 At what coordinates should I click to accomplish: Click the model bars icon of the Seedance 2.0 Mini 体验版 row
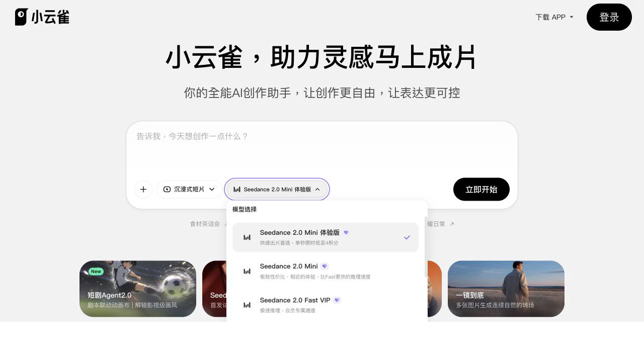[x=247, y=237]
